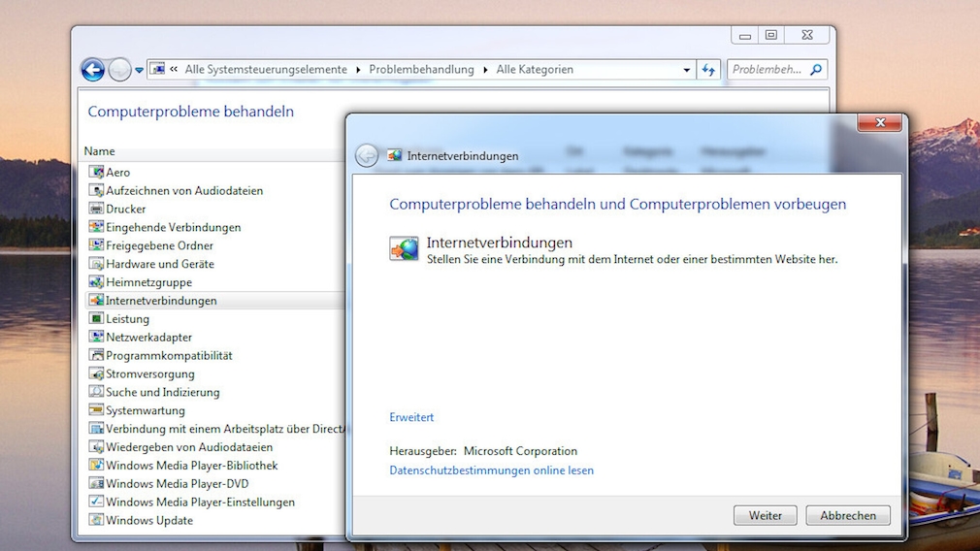980x551 pixels.
Task: Select Windows Media Player-DVD entry
Action: click(x=177, y=484)
